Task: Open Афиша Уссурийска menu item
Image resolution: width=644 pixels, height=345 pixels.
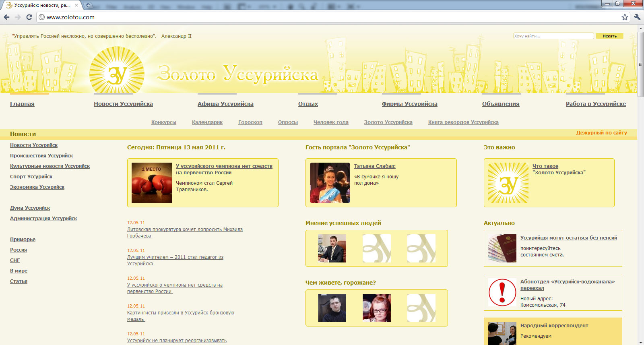Action: point(225,104)
